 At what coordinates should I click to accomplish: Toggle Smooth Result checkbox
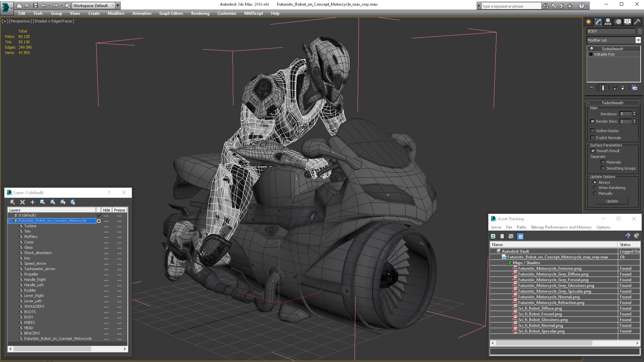593,151
